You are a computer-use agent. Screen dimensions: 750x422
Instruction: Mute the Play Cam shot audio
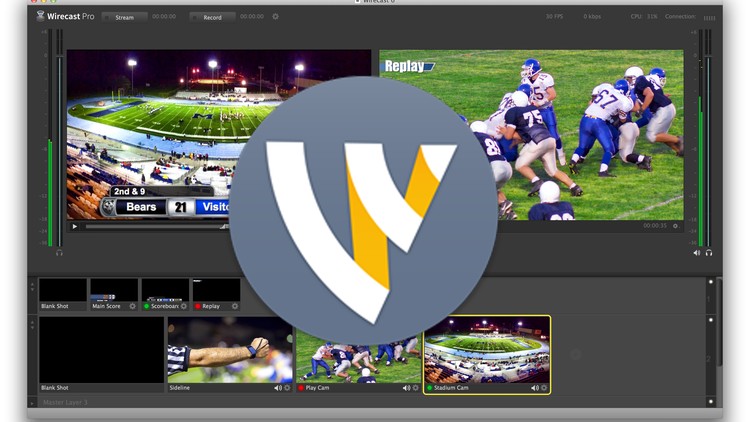point(406,388)
